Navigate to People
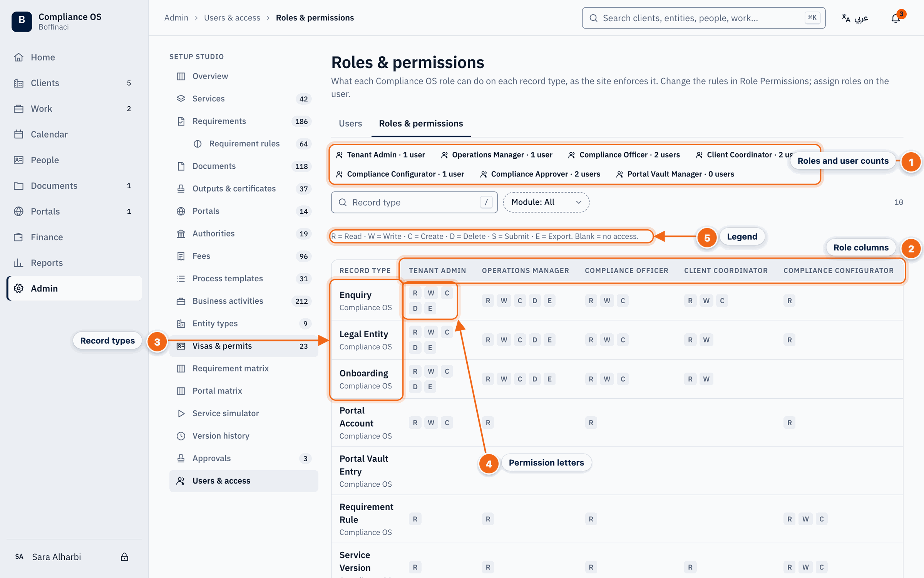Screen dimensions: 924x578 tap(74, 160)
